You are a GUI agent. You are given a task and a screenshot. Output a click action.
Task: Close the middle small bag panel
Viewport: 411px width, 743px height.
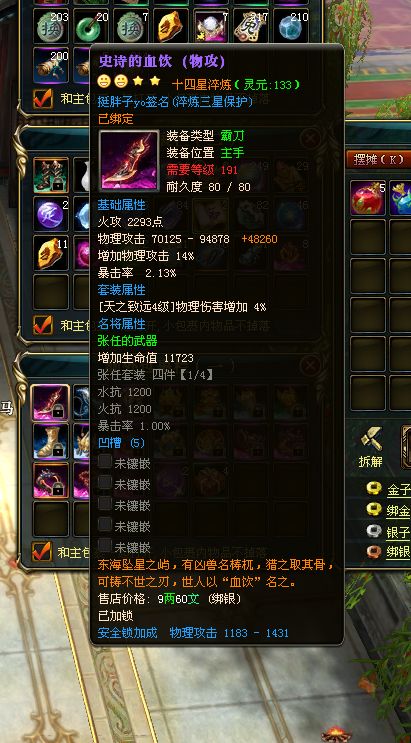pyautogui.click(x=310, y=139)
